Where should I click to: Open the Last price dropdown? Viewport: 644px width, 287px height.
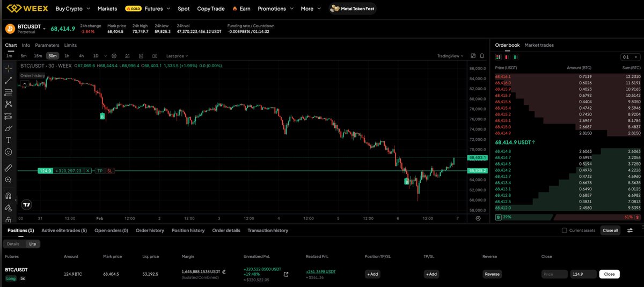coord(178,56)
